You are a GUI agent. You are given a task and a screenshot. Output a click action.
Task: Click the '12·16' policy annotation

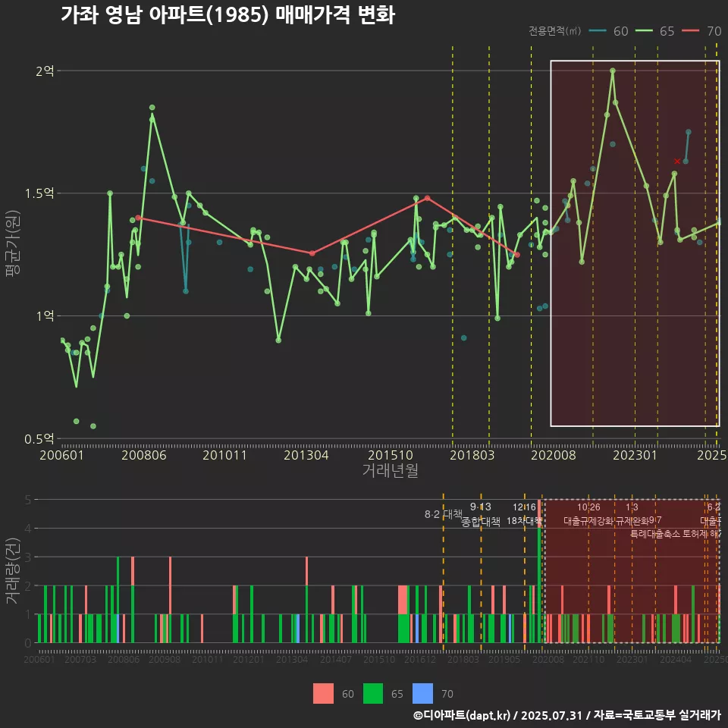point(524,507)
